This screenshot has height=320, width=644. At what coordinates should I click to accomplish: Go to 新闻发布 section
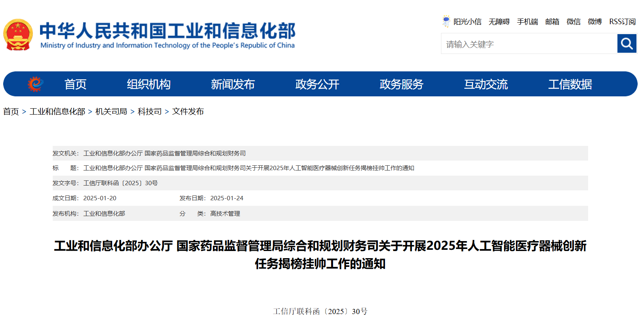(x=233, y=84)
